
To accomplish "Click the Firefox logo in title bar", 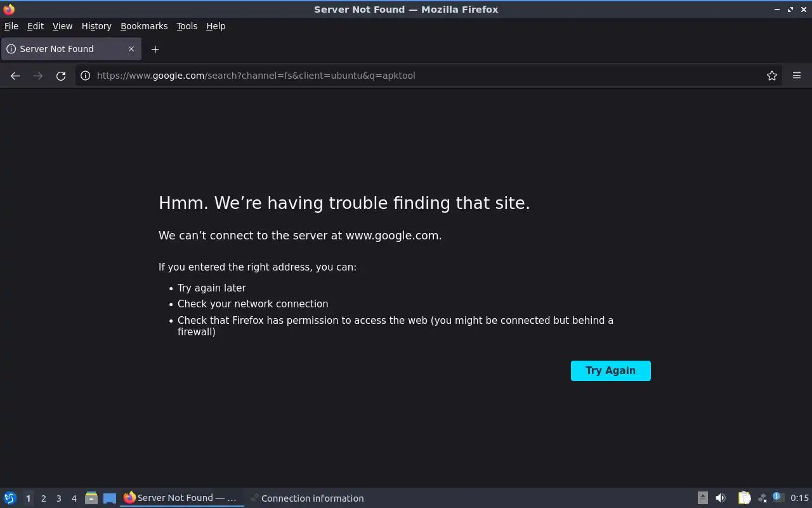I will click(x=9, y=10).
